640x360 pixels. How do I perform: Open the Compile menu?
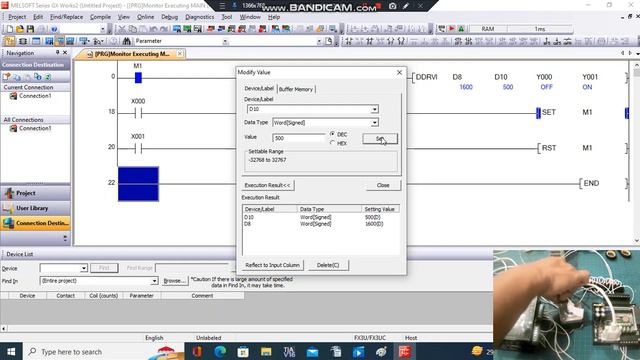[100, 17]
